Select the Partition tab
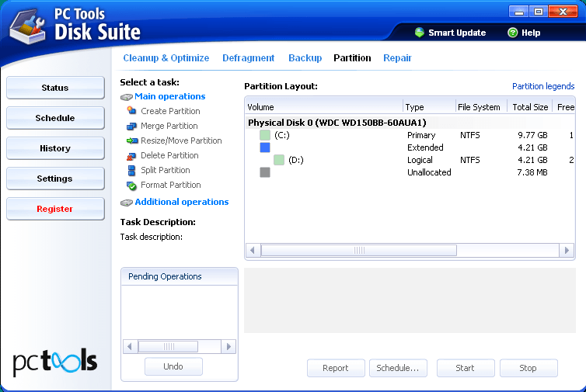This screenshot has height=392, width=586. point(352,58)
